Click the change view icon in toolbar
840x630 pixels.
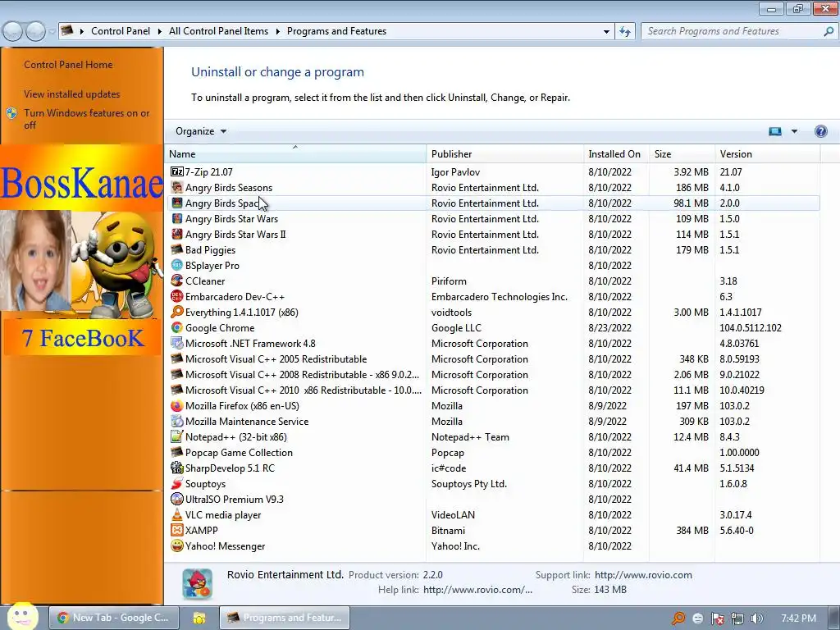(774, 131)
